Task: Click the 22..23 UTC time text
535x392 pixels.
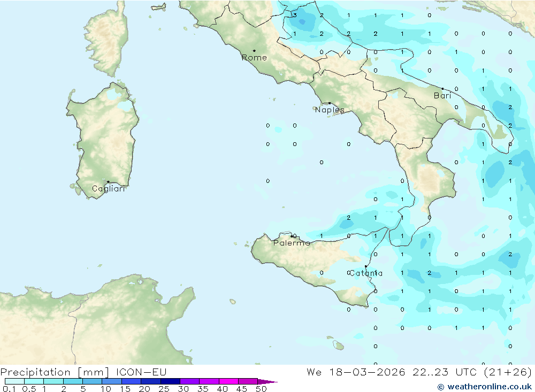Action: click(x=445, y=372)
